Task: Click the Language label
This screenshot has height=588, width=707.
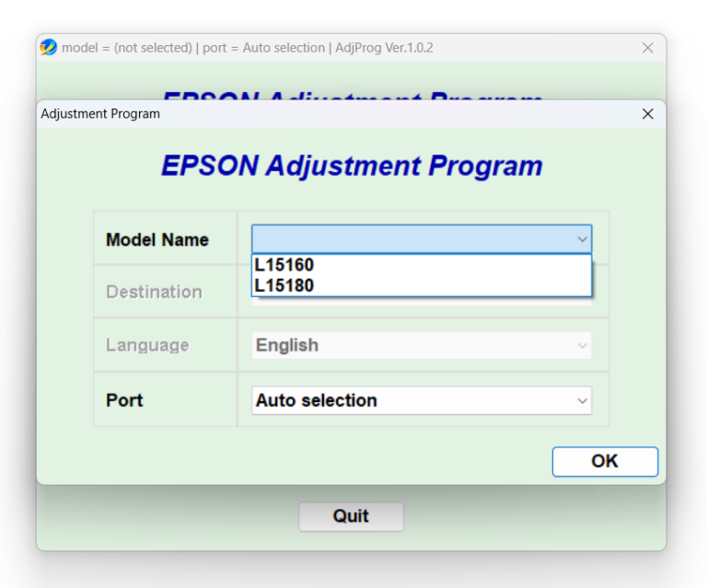Action: coord(147,345)
